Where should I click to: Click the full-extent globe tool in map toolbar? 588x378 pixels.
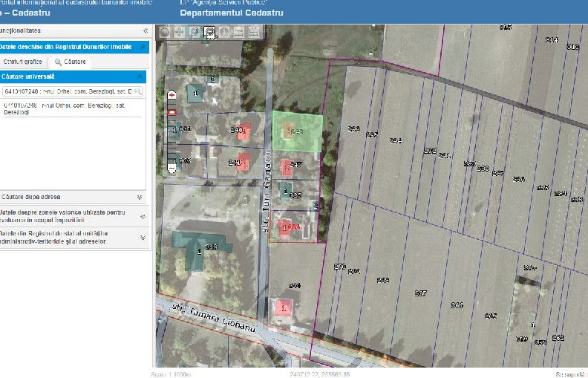click(164, 32)
